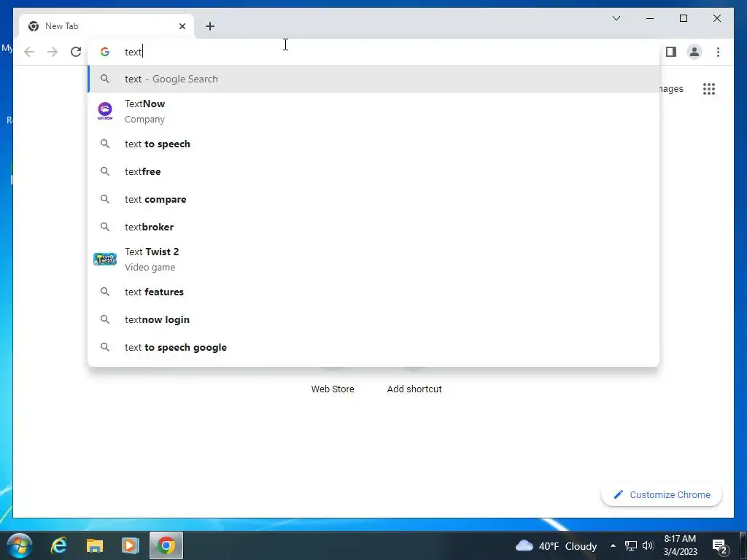Select the 'text to speech google' suggestion
Screen dimensions: 747x560
coord(374,347)
